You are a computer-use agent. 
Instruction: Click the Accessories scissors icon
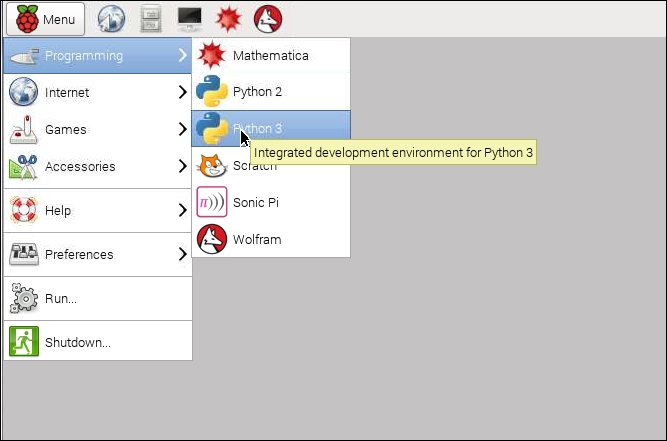(x=24, y=167)
